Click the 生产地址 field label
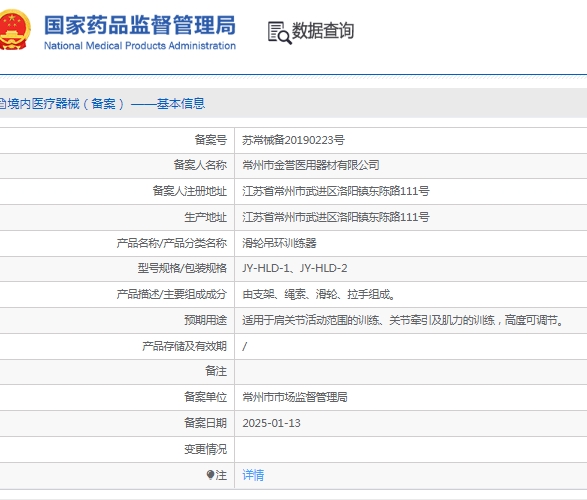The height and width of the screenshot is (500, 587). pyautogui.click(x=206, y=217)
